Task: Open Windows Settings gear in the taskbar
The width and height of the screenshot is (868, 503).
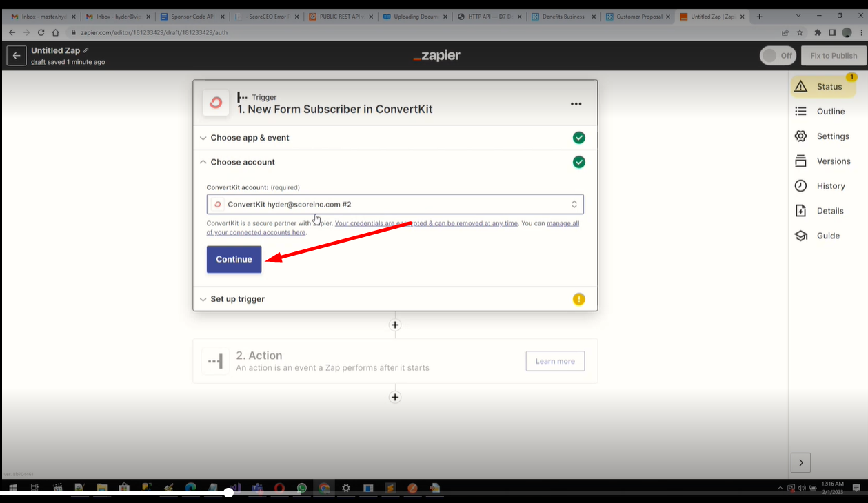Action: (346, 488)
